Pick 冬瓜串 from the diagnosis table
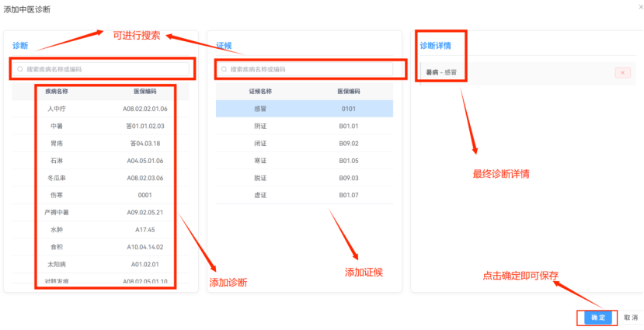The image size is (644, 330). click(57, 178)
